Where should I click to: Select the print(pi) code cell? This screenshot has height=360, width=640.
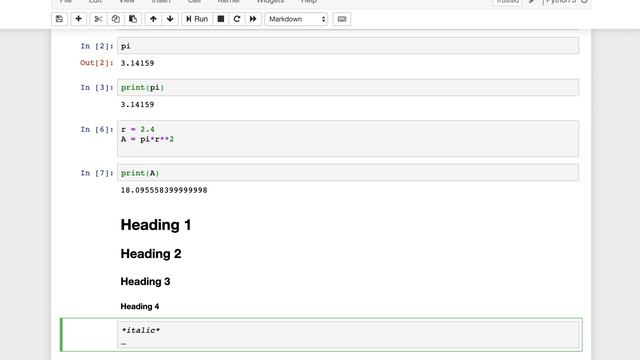[x=348, y=87]
